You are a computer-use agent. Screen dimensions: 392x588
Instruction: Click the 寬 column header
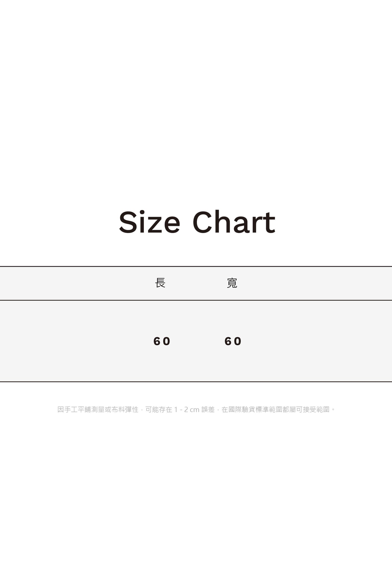pyautogui.click(x=232, y=283)
